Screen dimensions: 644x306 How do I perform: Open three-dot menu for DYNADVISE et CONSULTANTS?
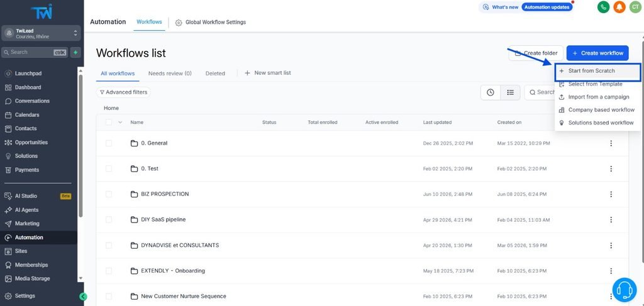point(611,245)
